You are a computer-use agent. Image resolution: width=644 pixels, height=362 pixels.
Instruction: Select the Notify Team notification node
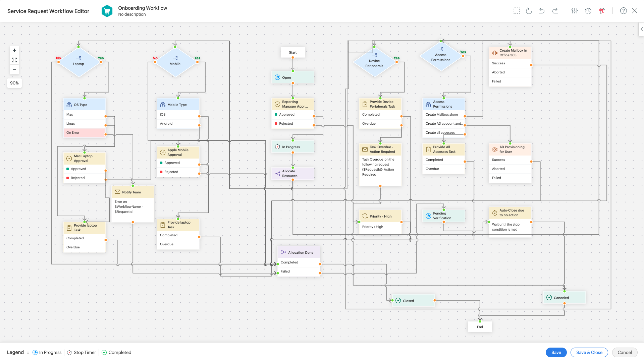coord(132,192)
